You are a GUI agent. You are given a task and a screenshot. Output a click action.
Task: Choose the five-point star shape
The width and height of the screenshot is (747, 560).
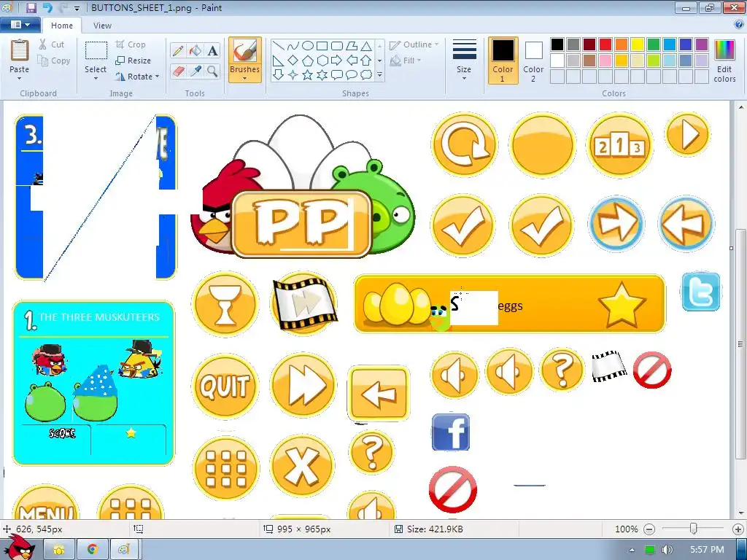coord(308,75)
